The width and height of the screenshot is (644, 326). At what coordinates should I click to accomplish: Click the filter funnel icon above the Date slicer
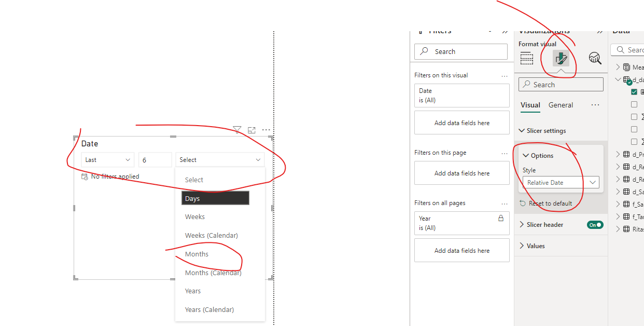pyautogui.click(x=237, y=130)
